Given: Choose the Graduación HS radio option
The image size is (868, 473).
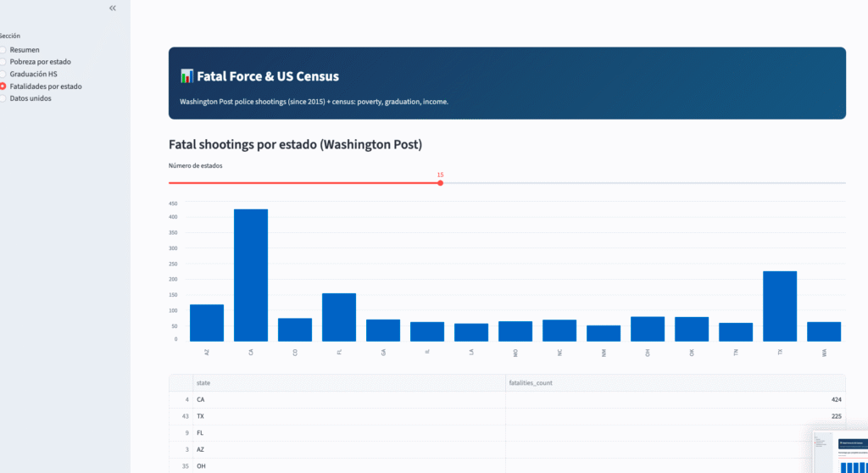Looking at the screenshot, I should click(3, 74).
